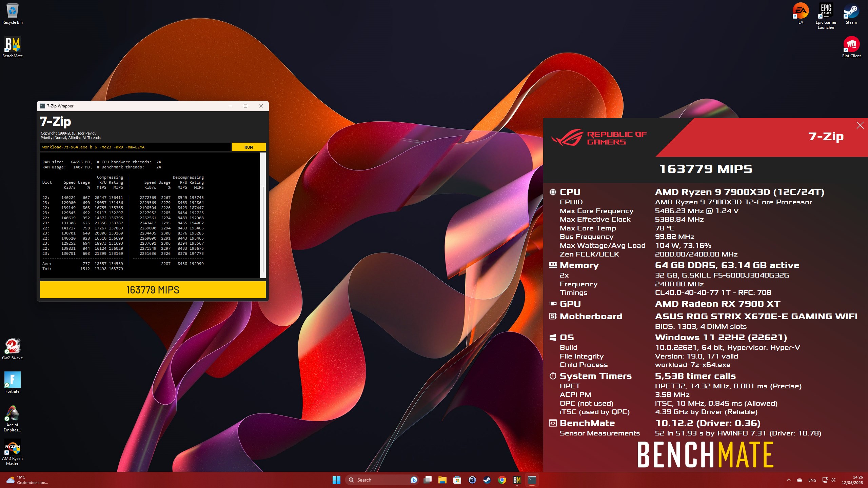
Task: Click the RUN button in 7-Zip Wrapper
Action: tap(249, 147)
